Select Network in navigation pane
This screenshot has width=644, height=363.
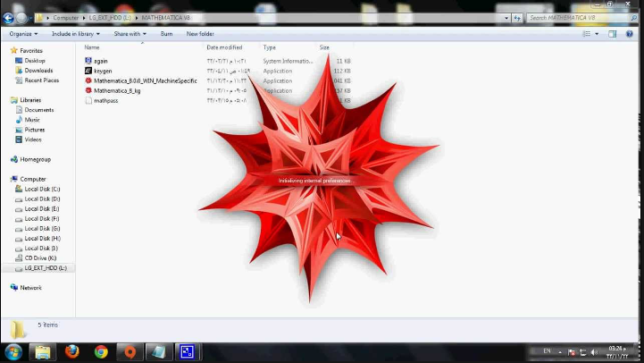30,288
